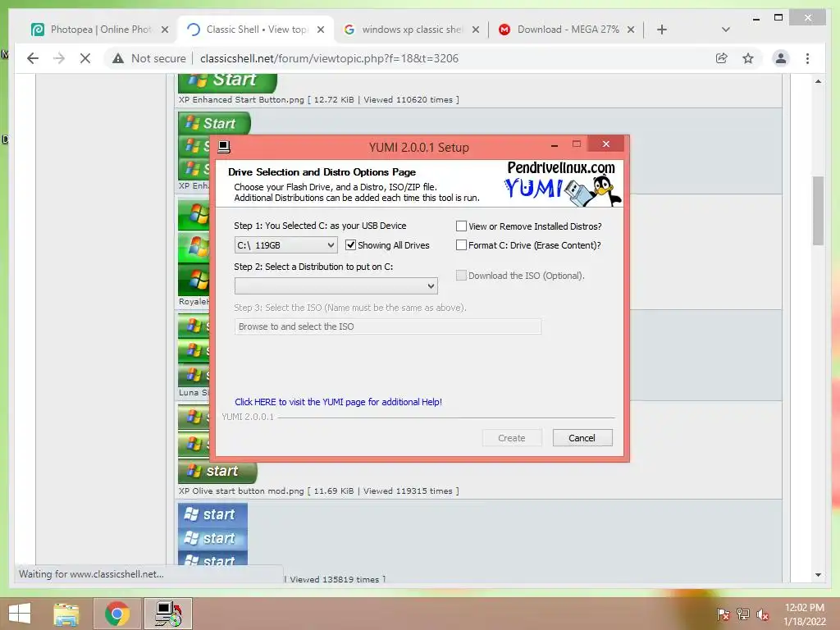Close the Photopea tab
Viewport: 840px width, 630px height.
pos(165,30)
